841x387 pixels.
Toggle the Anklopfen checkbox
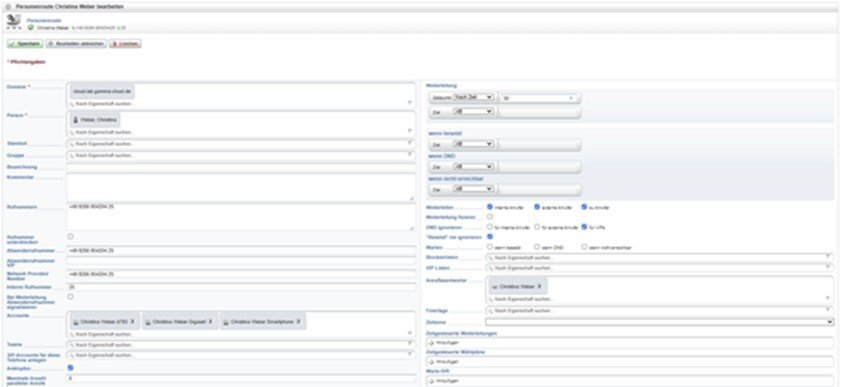tap(71, 368)
